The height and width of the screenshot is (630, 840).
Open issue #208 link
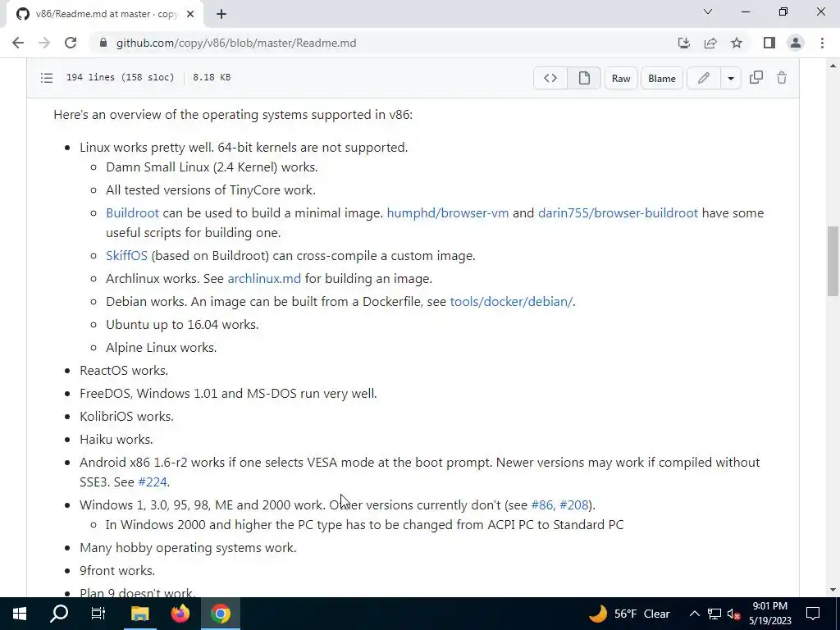click(x=574, y=505)
